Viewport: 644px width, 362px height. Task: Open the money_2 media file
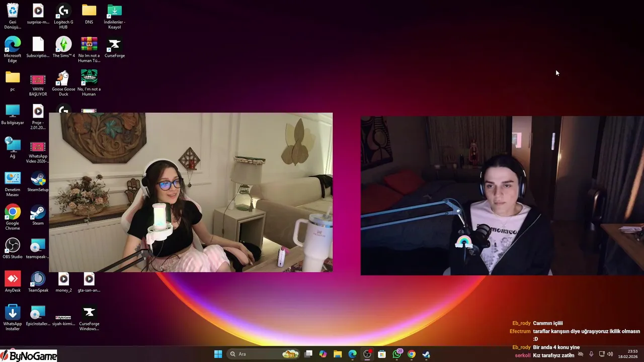point(63,283)
